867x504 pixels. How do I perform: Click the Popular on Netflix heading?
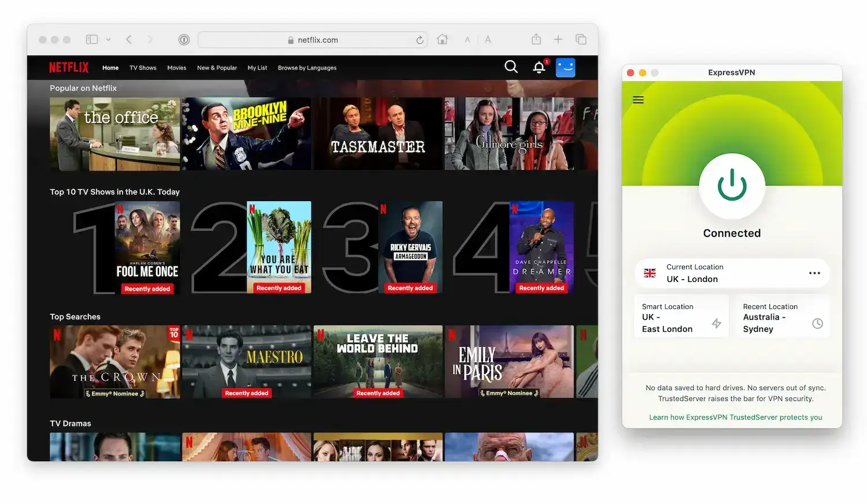[x=83, y=88]
